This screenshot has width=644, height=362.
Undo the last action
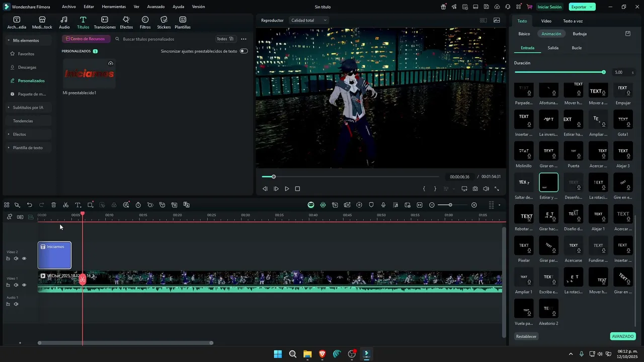coord(29,205)
